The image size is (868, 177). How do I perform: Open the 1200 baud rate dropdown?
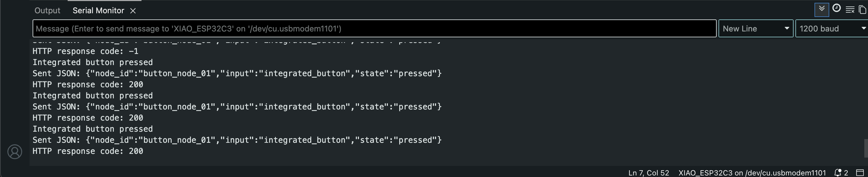pyautogui.click(x=832, y=28)
